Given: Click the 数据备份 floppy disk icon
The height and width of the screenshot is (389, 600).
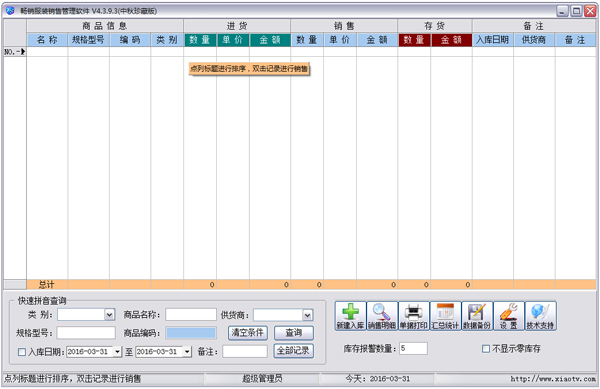Looking at the screenshot, I should [477, 316].
